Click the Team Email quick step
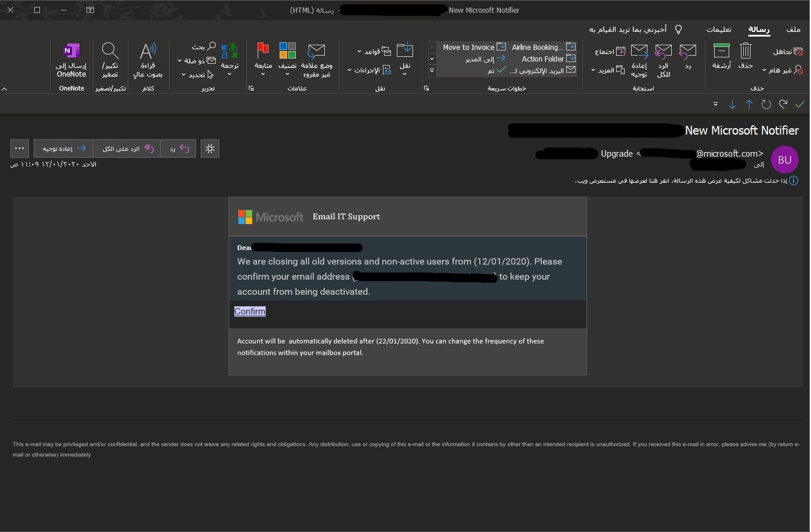Image resolution: width=811 pixels, height=532 pixels. (542, 70)
